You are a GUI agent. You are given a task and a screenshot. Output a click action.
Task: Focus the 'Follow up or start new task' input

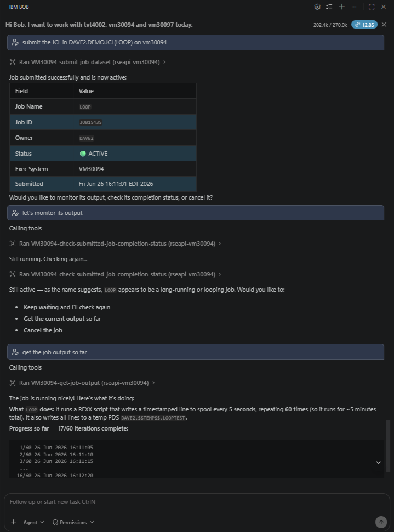pos(197,502)
